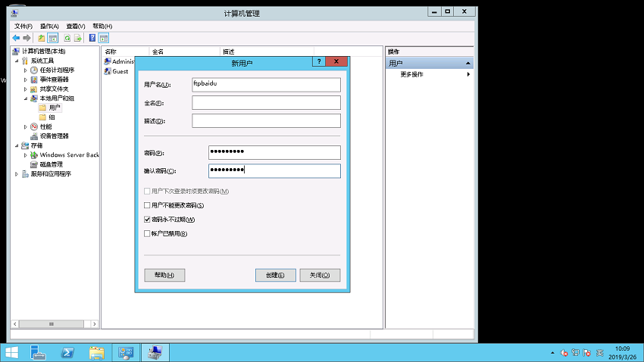
Task: Check 帐户已禁用 checkbox
Action: pyautogui.click(x=147, y=233)
